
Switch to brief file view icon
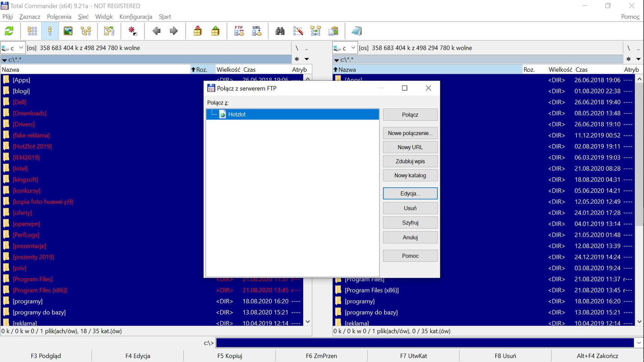32,31
